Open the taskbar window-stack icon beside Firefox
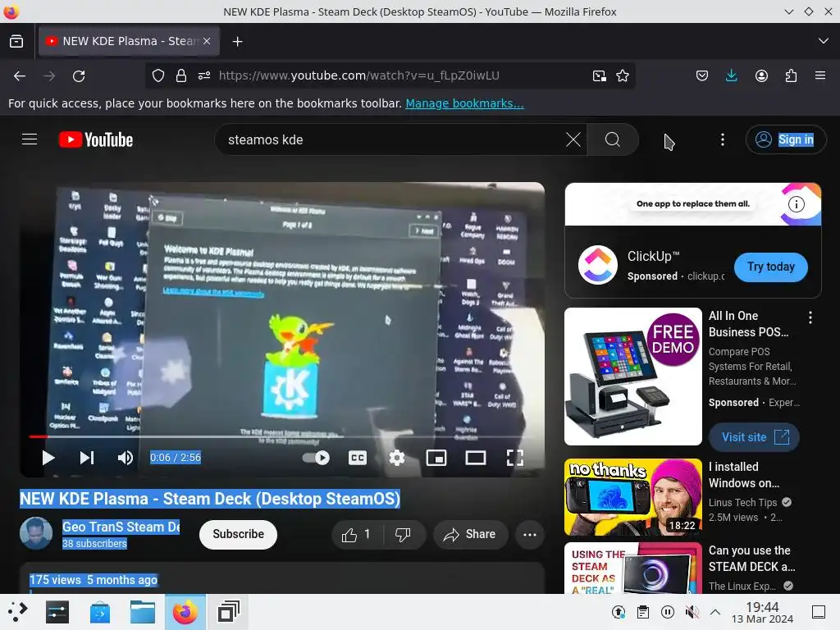This screenshot has width=840, height=630. point(228,612)
